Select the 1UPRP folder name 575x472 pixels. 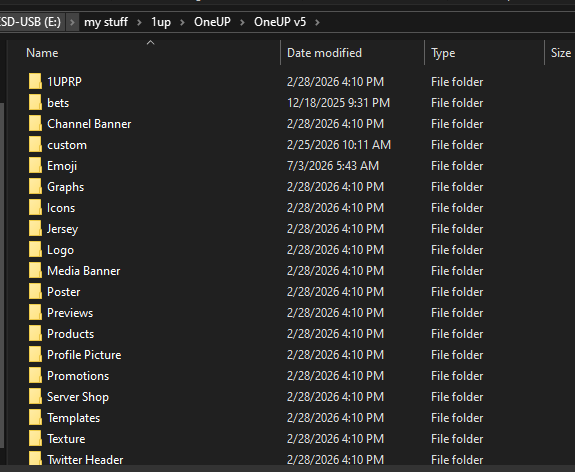(65, 81)
